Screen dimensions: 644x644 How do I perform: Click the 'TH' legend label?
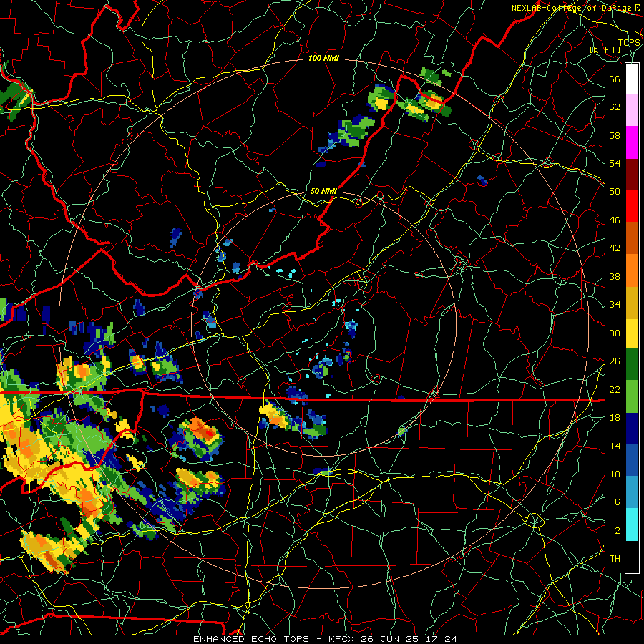[x=615, y=559]
